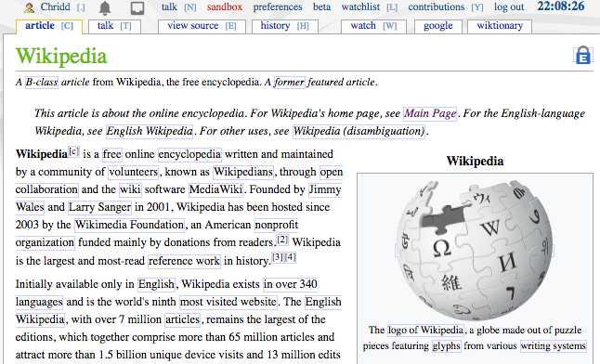This screenshot has height=364, width=600.
Task: Open the English language link after only in
Action: pos(156,284)
